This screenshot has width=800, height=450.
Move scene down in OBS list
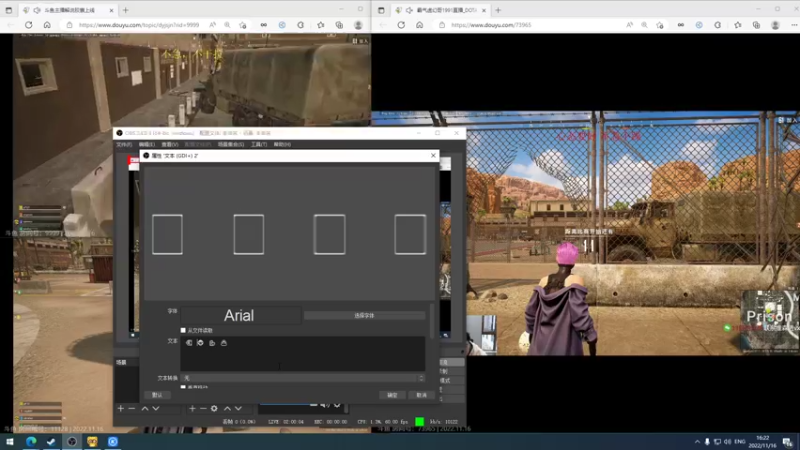(156, 408)
